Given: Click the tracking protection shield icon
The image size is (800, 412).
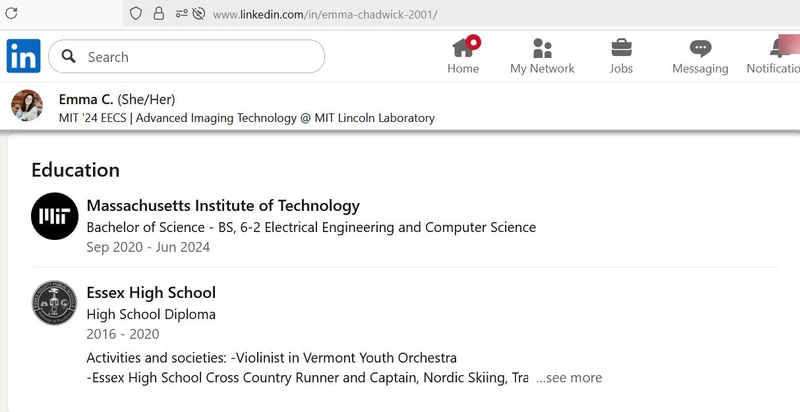Looking at the screenshot, I should (136, 14).
